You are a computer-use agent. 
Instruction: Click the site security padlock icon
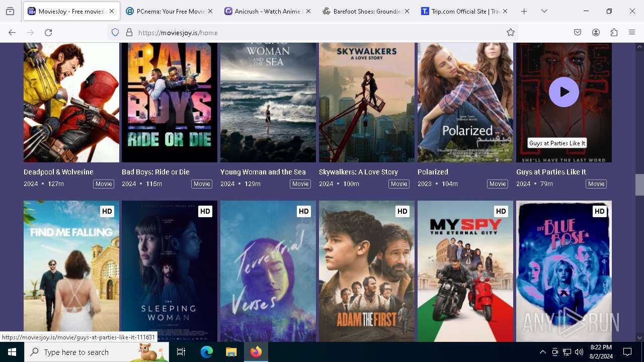(x=129, y=32)
